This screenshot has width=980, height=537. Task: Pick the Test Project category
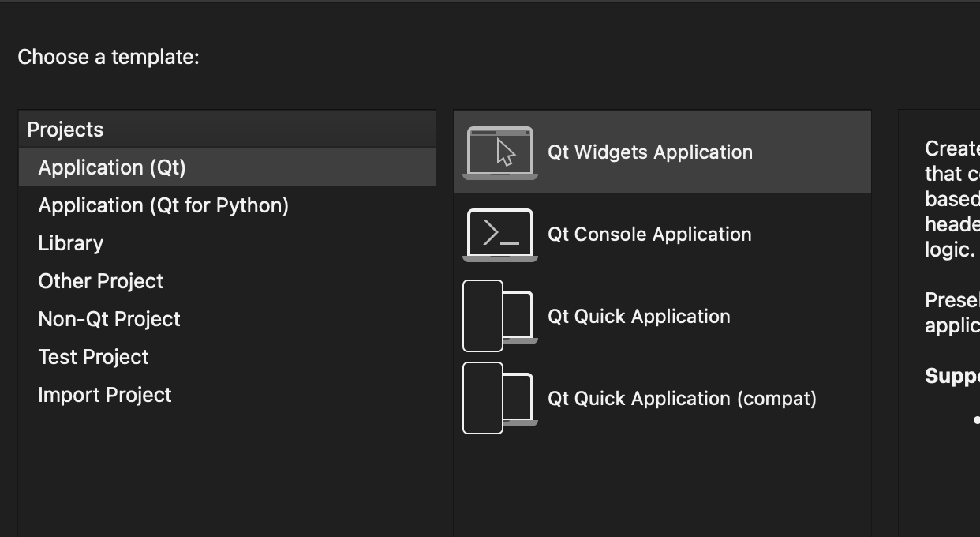tap(227, 357)
